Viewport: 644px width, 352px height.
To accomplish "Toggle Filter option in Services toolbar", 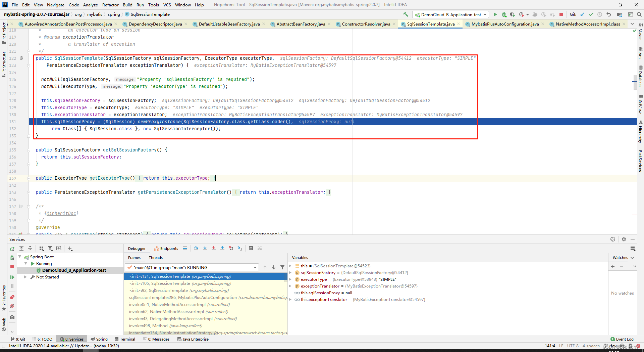I will tap(50, 248).
